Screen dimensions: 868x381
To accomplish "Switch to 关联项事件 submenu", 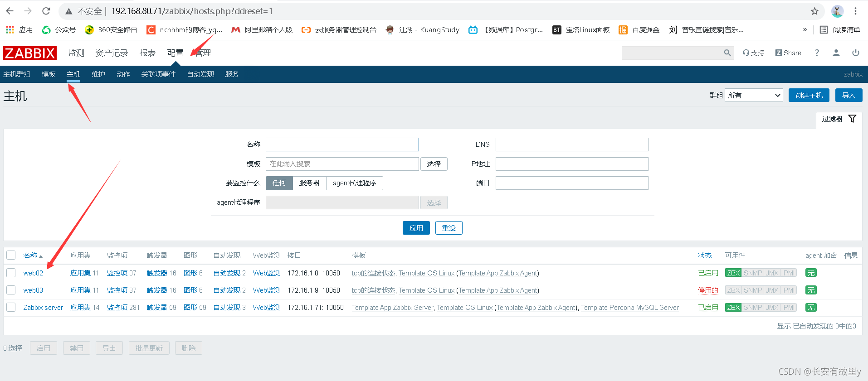I will click(x=158, y=74).
